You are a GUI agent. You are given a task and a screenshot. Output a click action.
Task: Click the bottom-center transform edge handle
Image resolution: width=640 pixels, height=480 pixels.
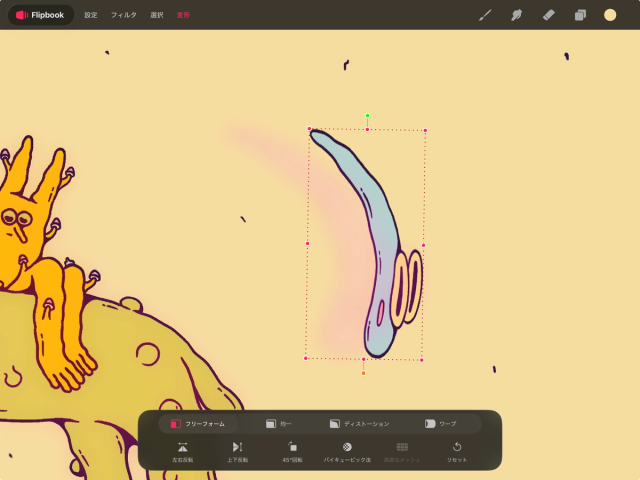pyautogui.click(x=363, y=359)
